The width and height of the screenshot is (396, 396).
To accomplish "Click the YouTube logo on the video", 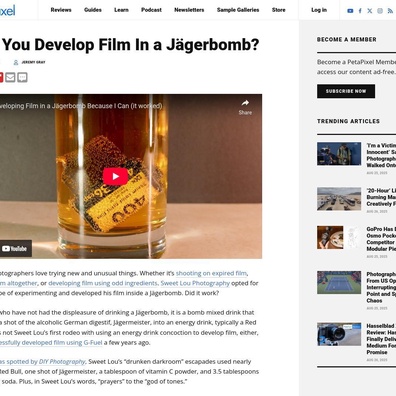I will pyautogui.click(x=15, y=249).
